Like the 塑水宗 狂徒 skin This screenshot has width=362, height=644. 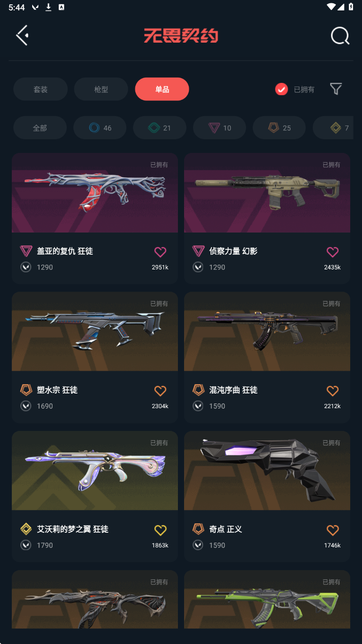pos(160,391)
